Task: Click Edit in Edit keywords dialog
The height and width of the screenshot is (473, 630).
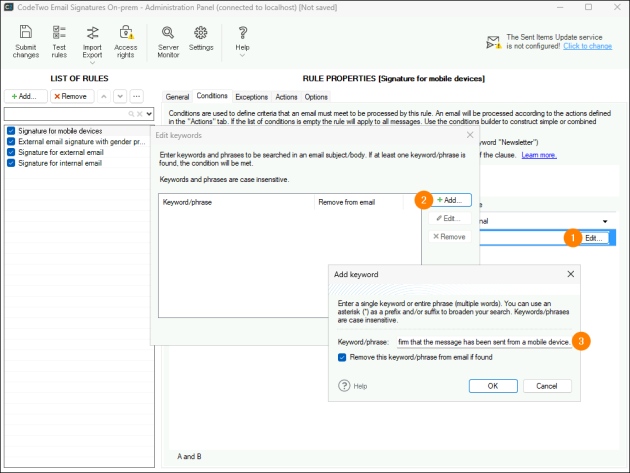Action: (x=450, y=218)
